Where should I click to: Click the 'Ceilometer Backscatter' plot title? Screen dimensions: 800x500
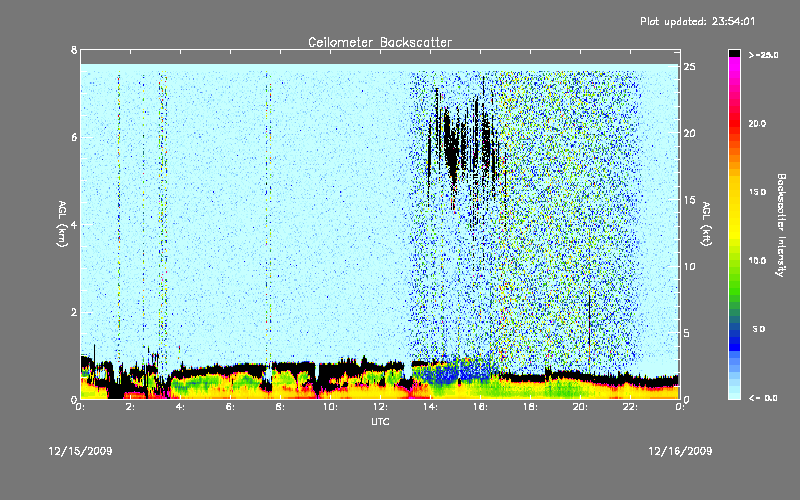pyautogui.click(x=380, y=42)
